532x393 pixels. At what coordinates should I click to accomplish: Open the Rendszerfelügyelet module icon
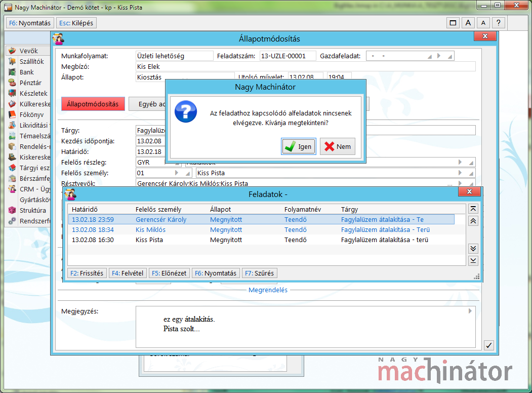(x=12, y=221)
